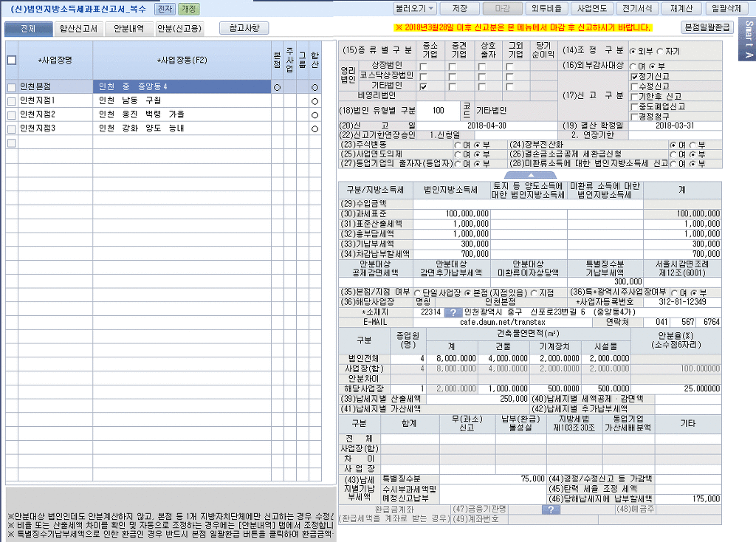
Task: Check the 인천지점1 row checkbox
Action: click(12, 101)
